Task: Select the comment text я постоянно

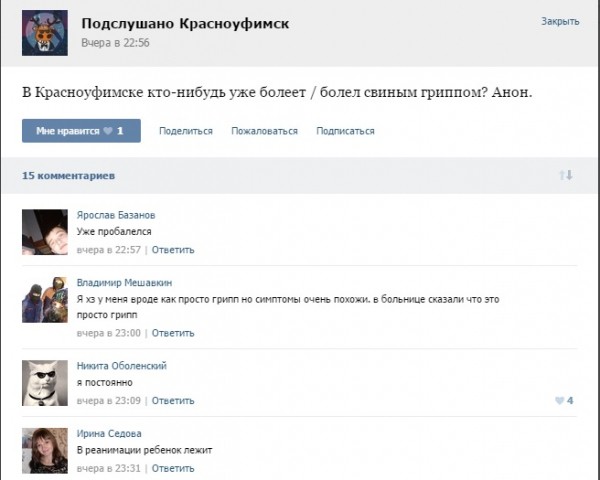Action: 104,382
